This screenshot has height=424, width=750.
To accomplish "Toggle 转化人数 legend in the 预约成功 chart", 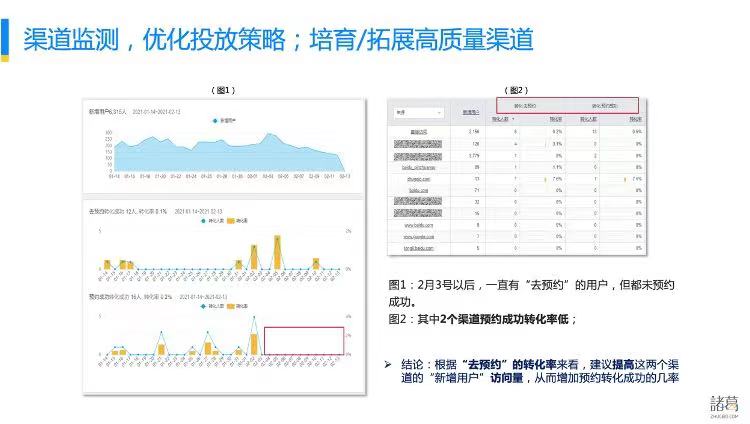I will pos(213,306).
